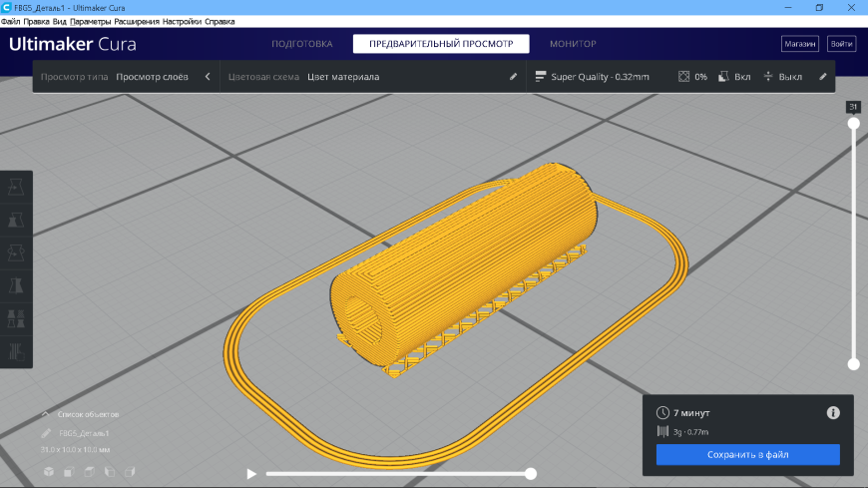Select FBG5_Деталь1 in object list
Screen dimensions: 868x488
(84, 433)
